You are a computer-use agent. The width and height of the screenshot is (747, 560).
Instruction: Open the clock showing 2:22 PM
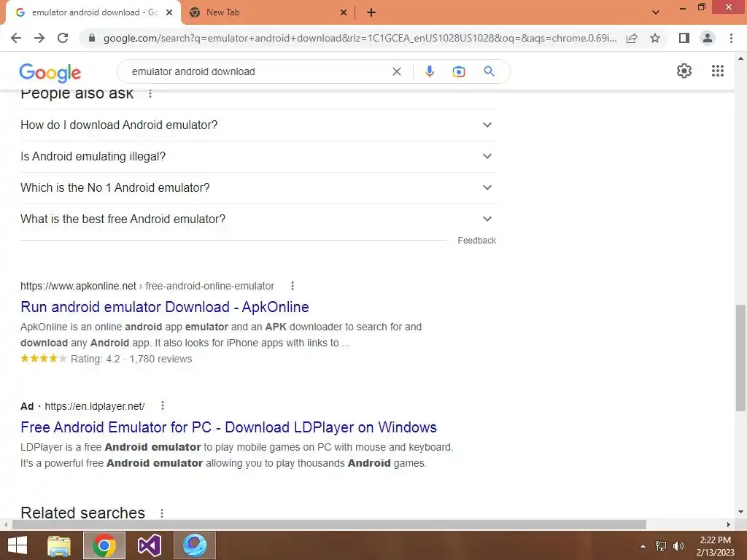click(x=715, y=546)
